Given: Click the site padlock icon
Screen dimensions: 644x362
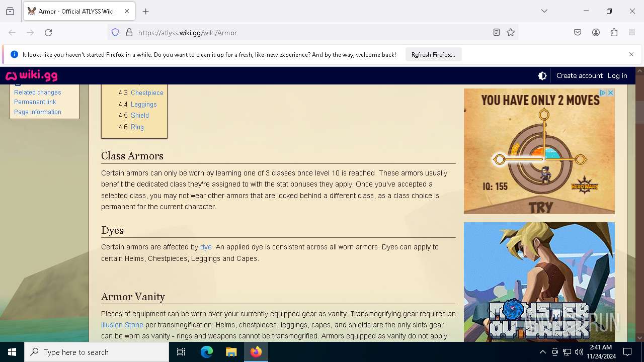Looking at the screenshot, I should [129, 33].
